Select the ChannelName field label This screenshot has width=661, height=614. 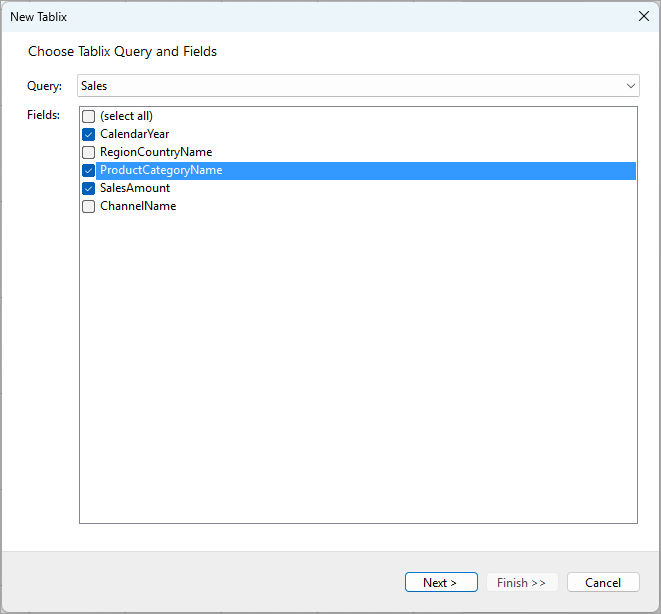point(138,206)
